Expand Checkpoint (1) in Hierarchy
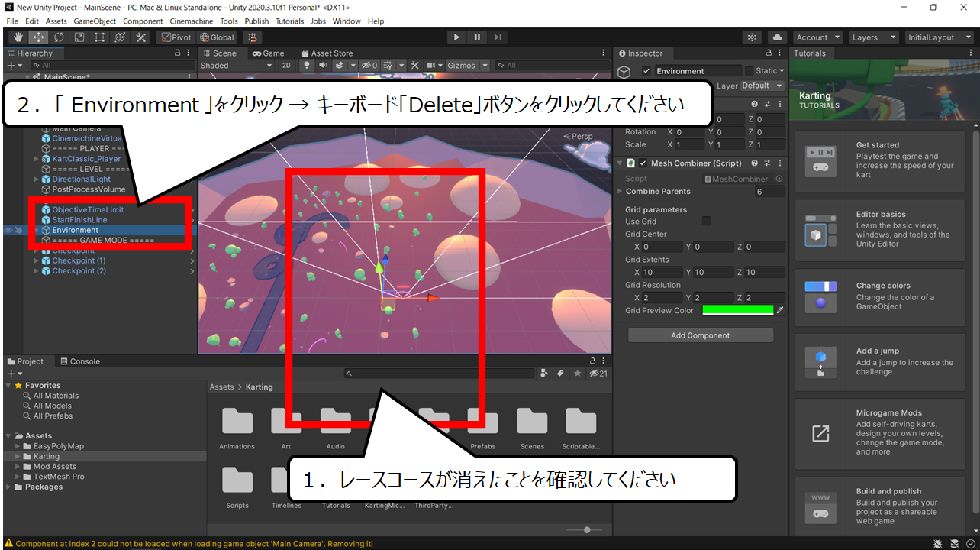 [36, 261]
